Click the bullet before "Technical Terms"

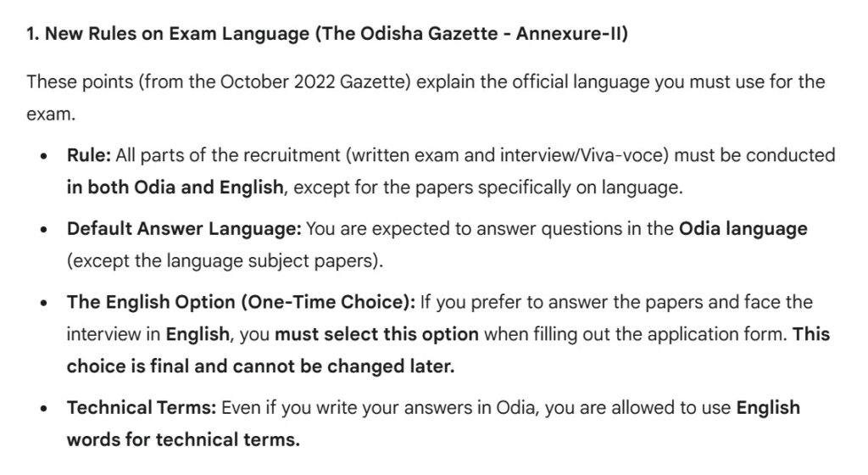(x=43, y=409)
